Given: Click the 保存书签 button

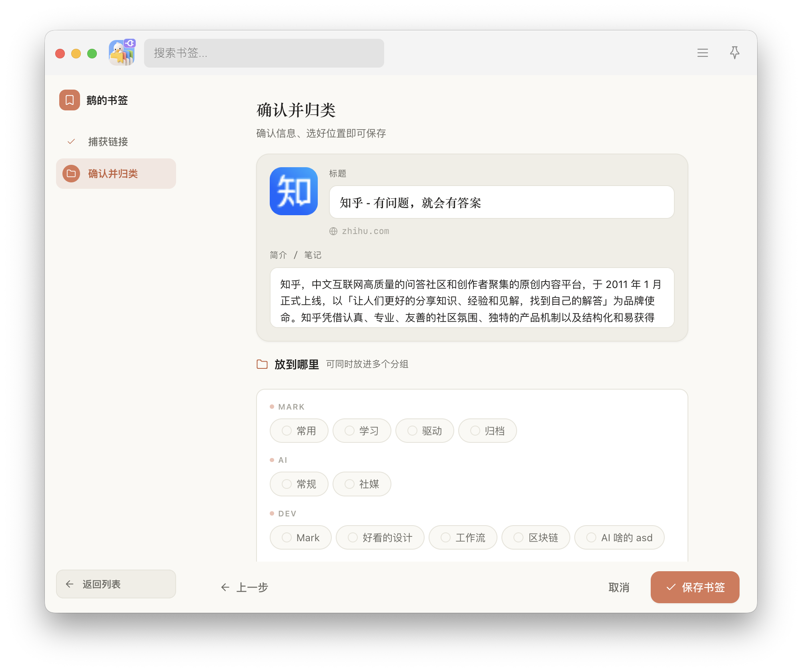Looking at the screenshot, I should tap(695, 587).
